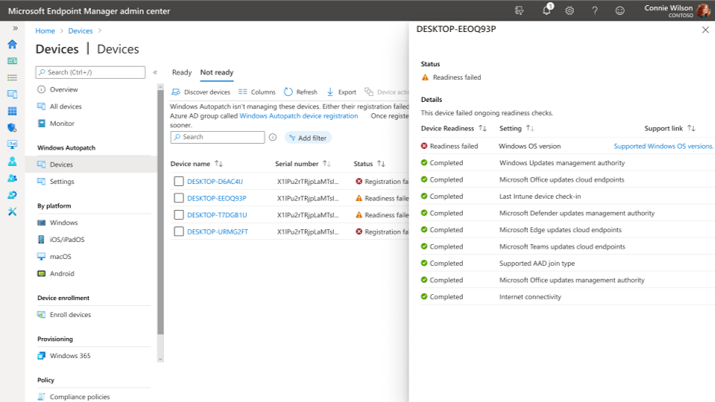
Task: Check the DESKTOP-D6AC4IJ row checkbox
Action: point(179,181)
